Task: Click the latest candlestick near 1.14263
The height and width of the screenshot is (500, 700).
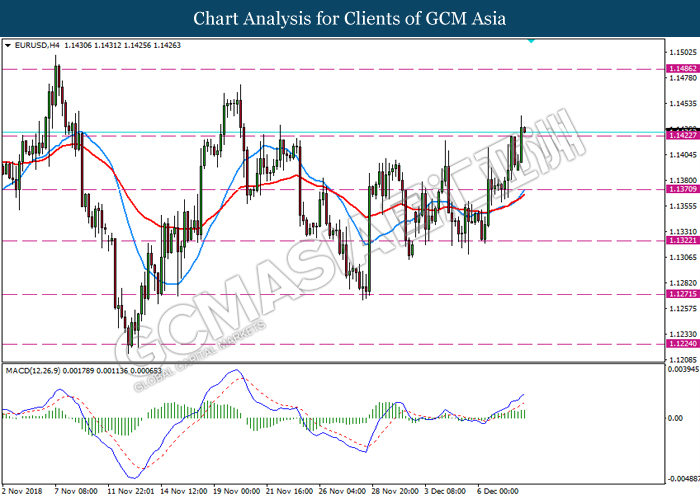Action: (x=525, y=129)
